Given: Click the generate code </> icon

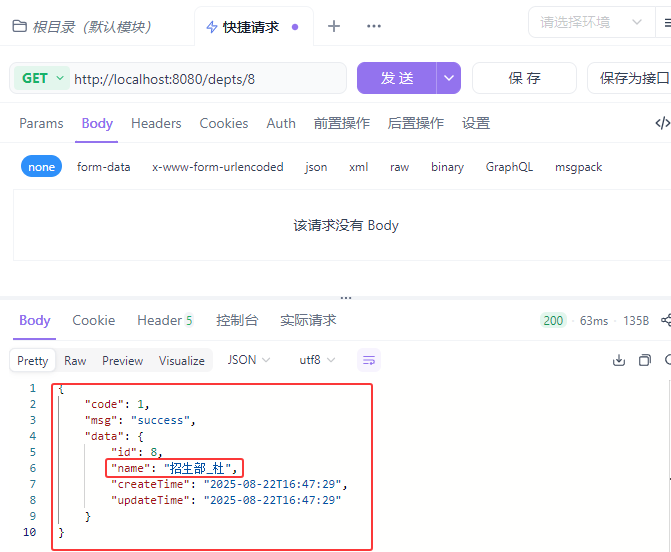Looking at the screenshot, I should pos(661,123).
